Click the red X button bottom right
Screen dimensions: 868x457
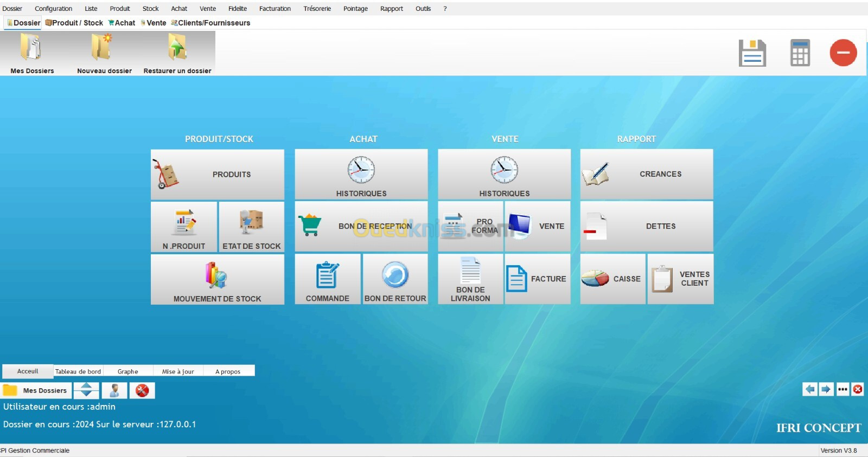coord(858,389)
